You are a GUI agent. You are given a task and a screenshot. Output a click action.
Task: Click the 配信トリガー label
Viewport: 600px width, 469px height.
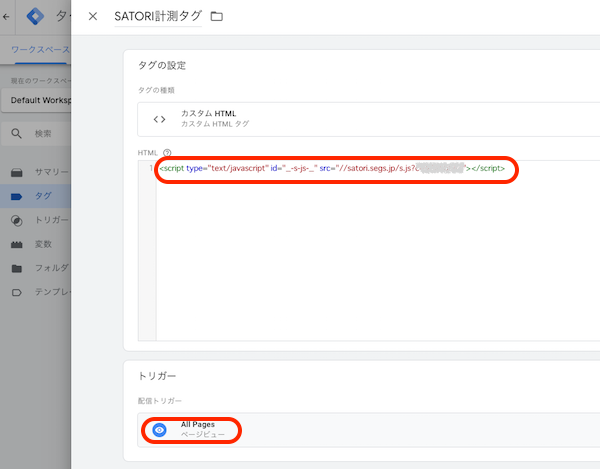pyautogui.click(x=160, y=401)
